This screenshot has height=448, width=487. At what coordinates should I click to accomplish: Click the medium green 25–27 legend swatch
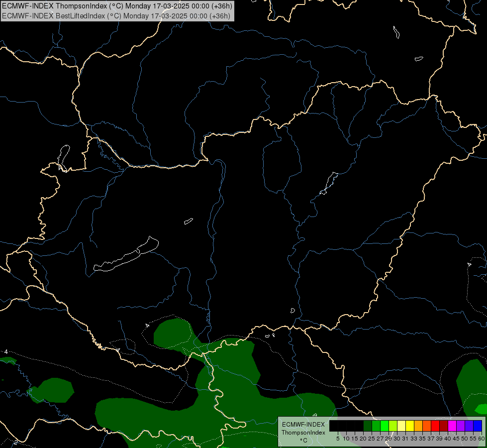click(376, 426)
